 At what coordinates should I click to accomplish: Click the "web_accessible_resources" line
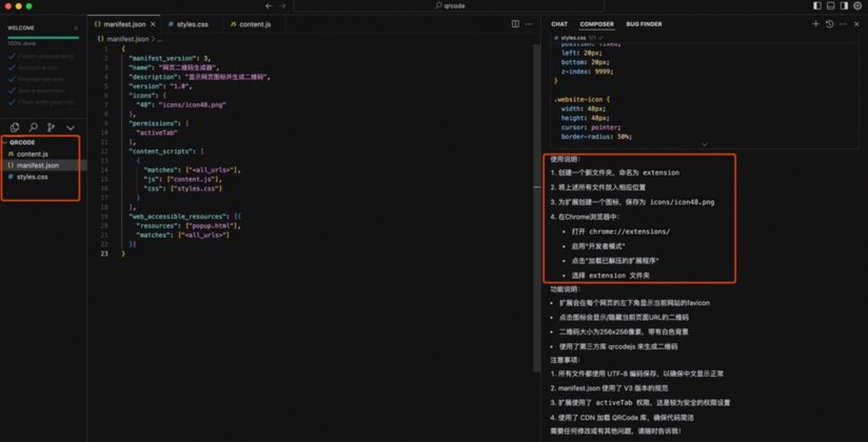click(185, 216)
